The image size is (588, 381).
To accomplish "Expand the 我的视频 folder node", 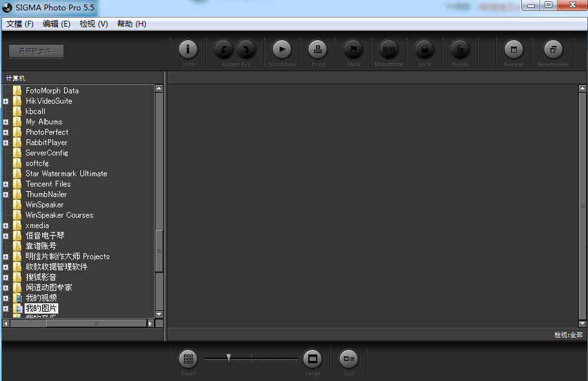I will click(x=6, y=299).
